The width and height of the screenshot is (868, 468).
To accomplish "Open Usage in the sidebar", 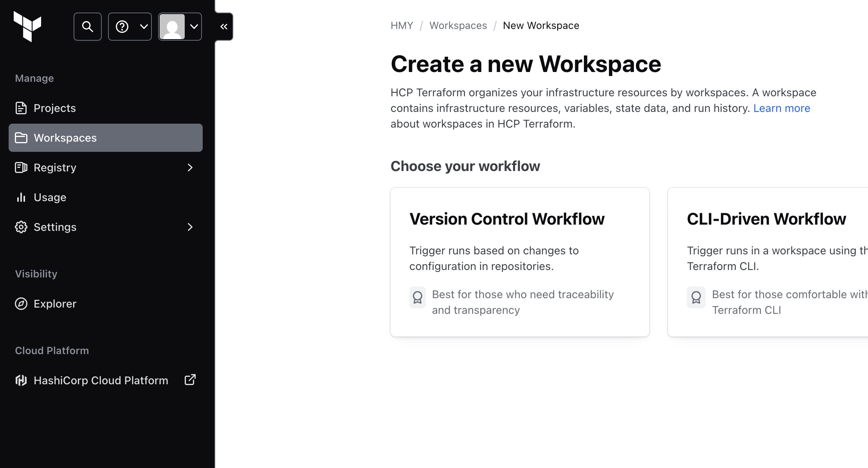I will tap(106, 197).
